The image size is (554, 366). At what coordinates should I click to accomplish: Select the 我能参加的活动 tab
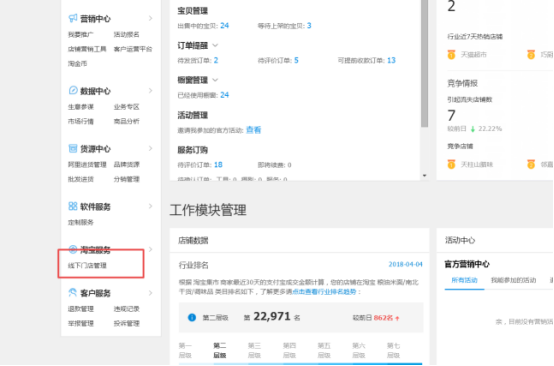[513, 280]
